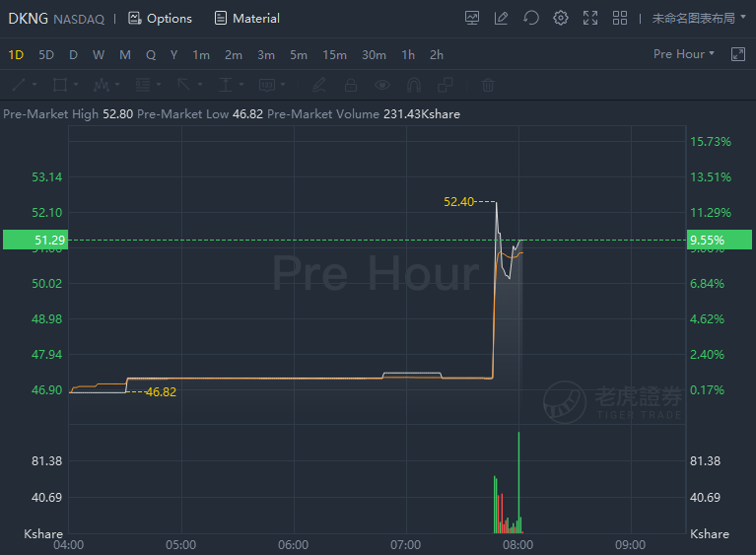Open the chart grid layout icon
This screenshot has height=555, width=756.
point(620,19)
